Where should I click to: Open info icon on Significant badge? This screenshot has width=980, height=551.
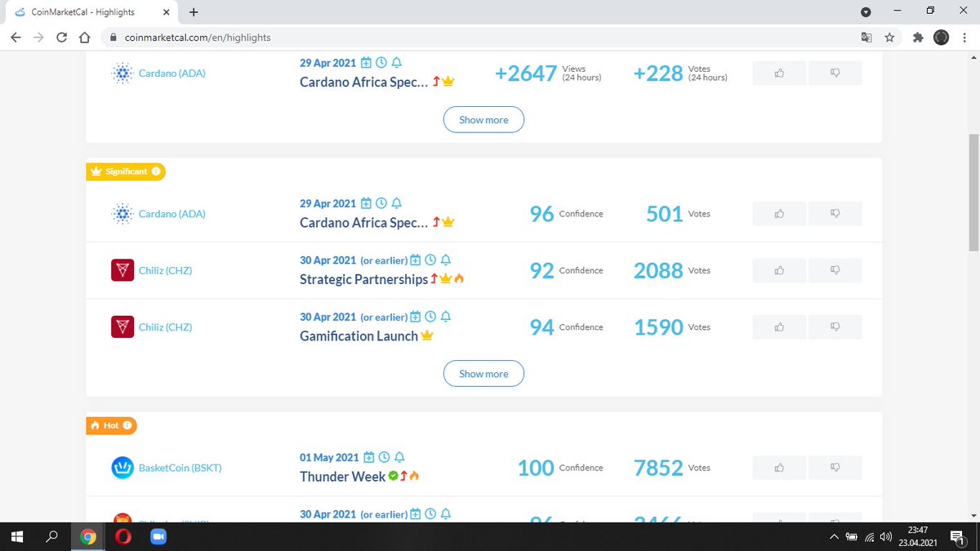[156, 171]
